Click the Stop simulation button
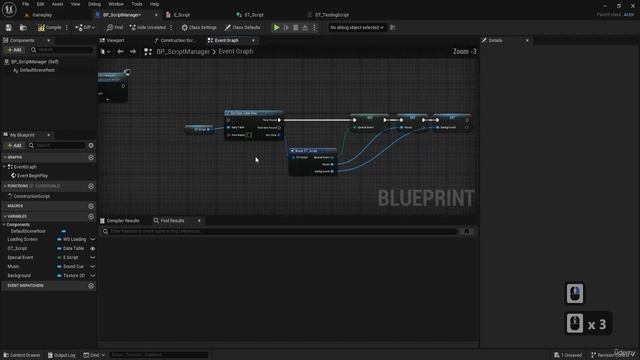This screenshot has width=640, height=360. 296,27
